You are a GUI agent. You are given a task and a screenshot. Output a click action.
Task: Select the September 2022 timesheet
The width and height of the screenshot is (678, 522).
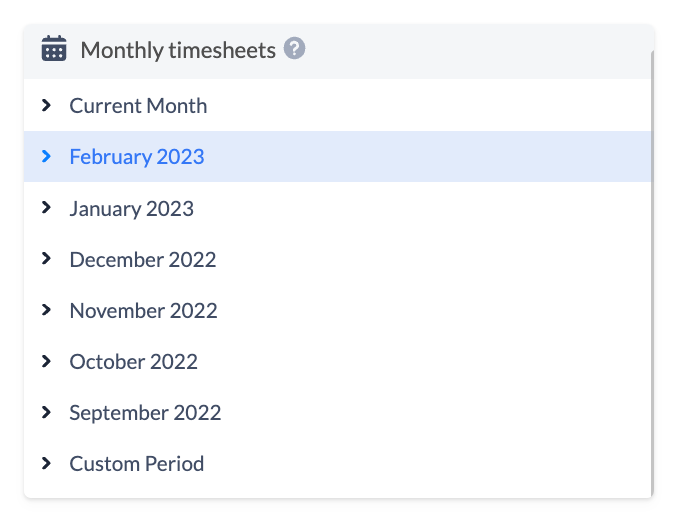145,413
